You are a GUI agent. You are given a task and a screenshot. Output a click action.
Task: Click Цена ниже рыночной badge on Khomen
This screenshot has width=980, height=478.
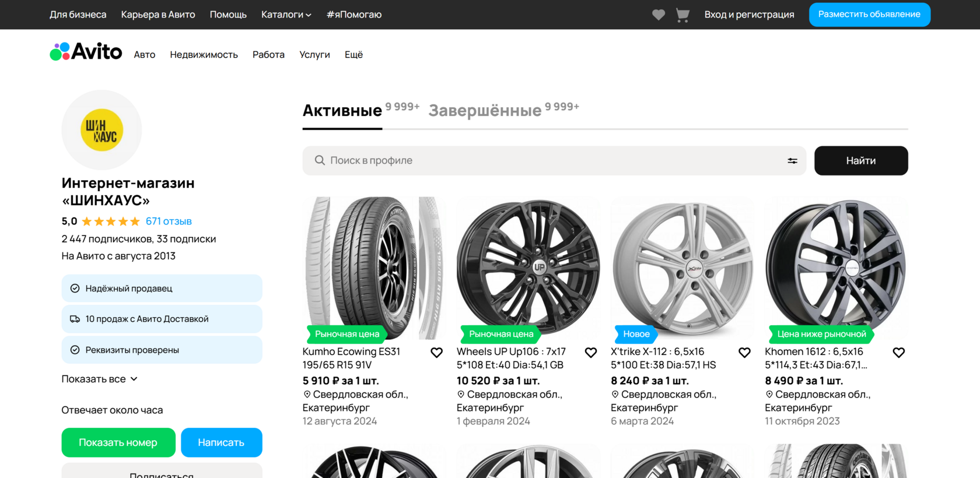tap(821, 334)
